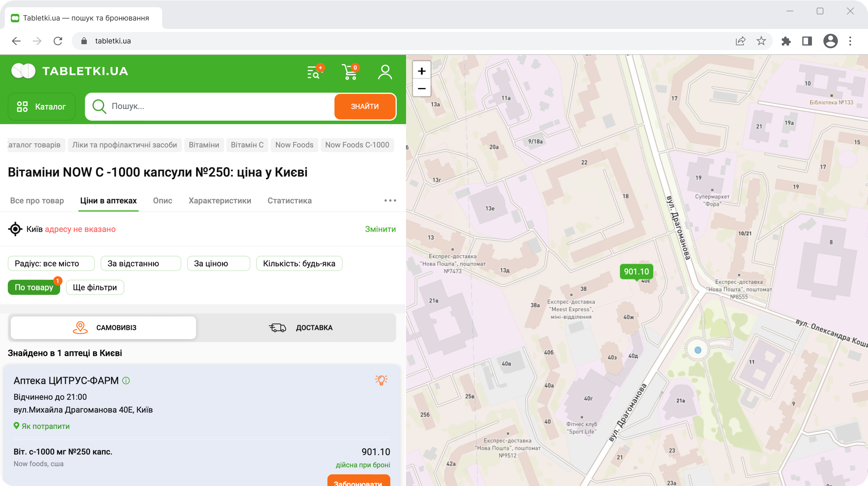Open the browser three-dot menu
Viewport: 868px width, 486px height.
pos(850,41)
